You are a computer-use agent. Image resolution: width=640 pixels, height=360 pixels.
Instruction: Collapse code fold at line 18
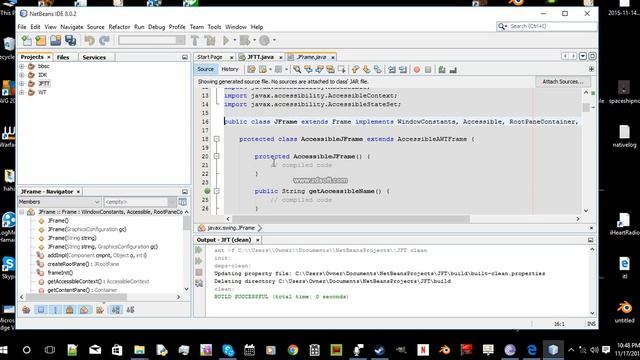coord(217,139)
